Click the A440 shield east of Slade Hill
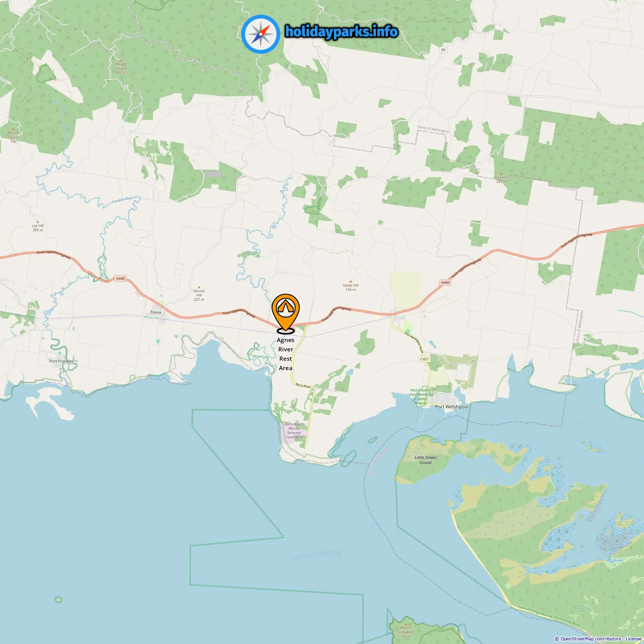644x644 pixels. point(445,282)
